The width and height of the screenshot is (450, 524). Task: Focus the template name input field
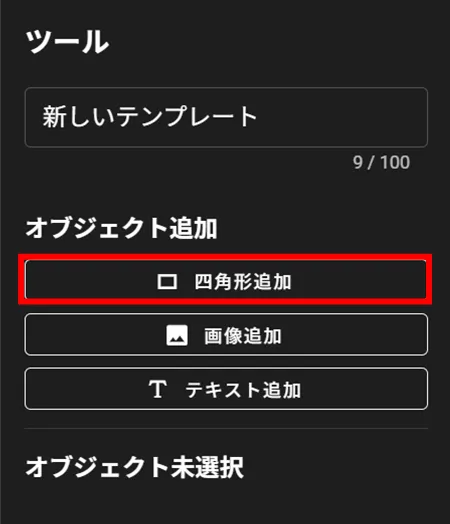point(226,117)
